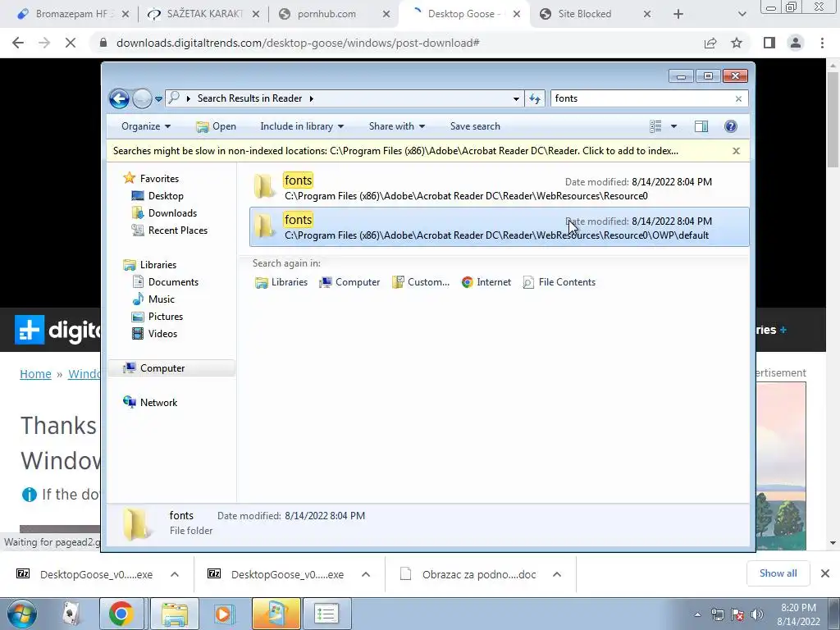
Task: Click the info bar to add location to index
Action: pyautogui.click(x=395, y=151)
